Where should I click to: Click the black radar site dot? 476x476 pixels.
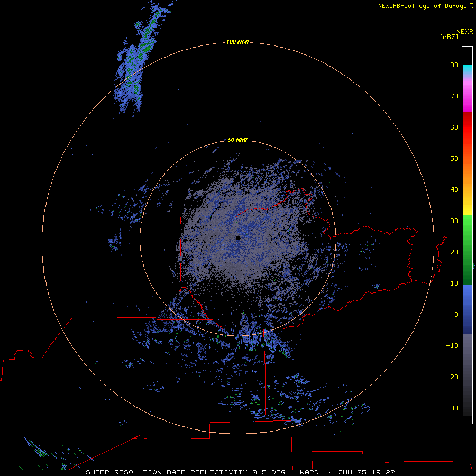pyautogui.click(x=238, y=238)
